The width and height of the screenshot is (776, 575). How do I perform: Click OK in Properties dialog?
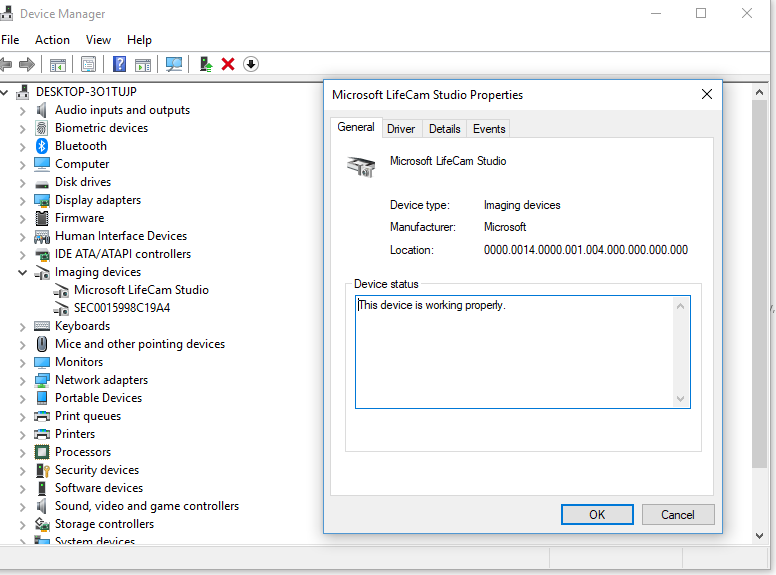[x=597, y=515]
